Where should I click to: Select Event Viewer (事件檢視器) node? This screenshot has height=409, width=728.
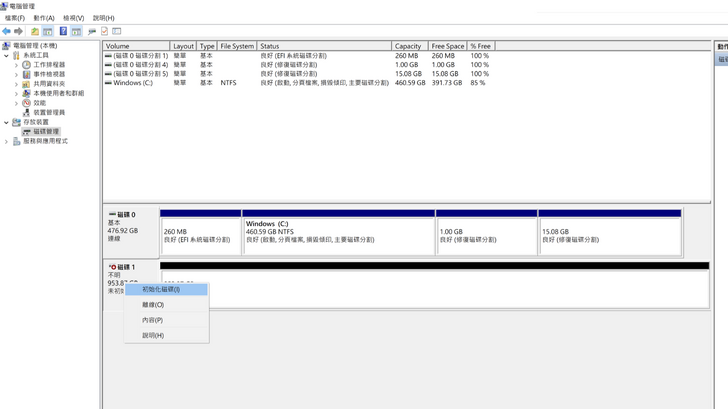click(x=48, y=74)
